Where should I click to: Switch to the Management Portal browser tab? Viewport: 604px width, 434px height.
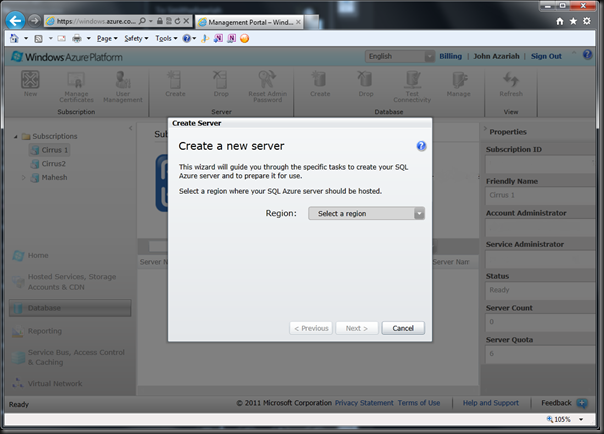tap(249, 22)
